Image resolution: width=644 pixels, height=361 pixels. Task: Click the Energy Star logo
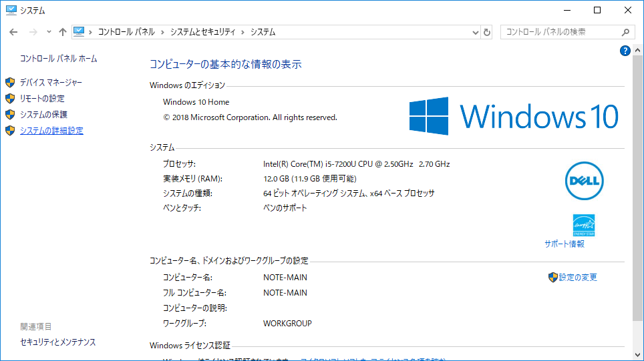(x=584, y=226)
